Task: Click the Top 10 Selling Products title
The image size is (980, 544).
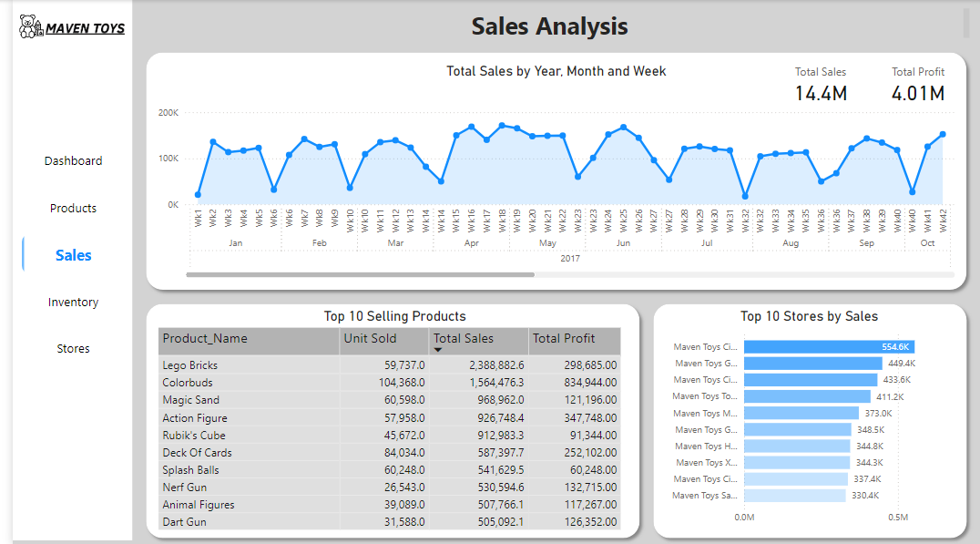Action: point(395,316)
